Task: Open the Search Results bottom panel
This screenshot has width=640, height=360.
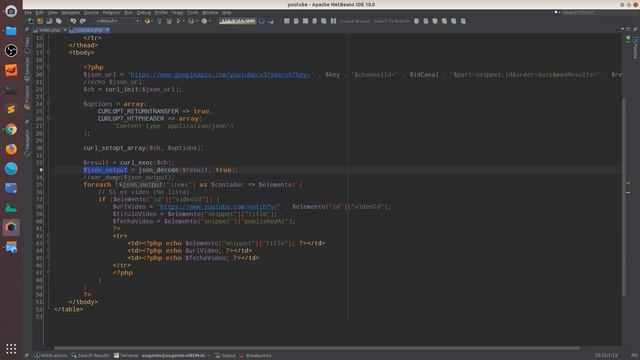Action: 90,356
